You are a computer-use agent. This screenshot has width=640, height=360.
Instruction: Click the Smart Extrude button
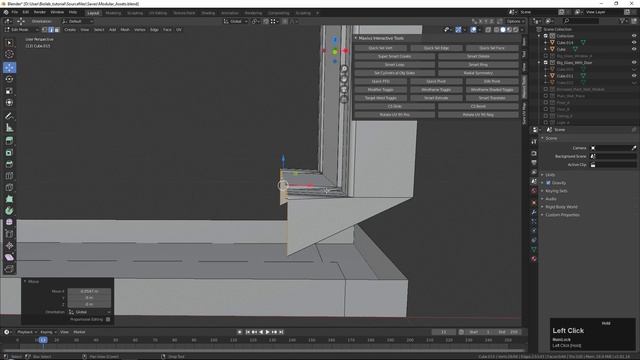(x=436, y=98)
